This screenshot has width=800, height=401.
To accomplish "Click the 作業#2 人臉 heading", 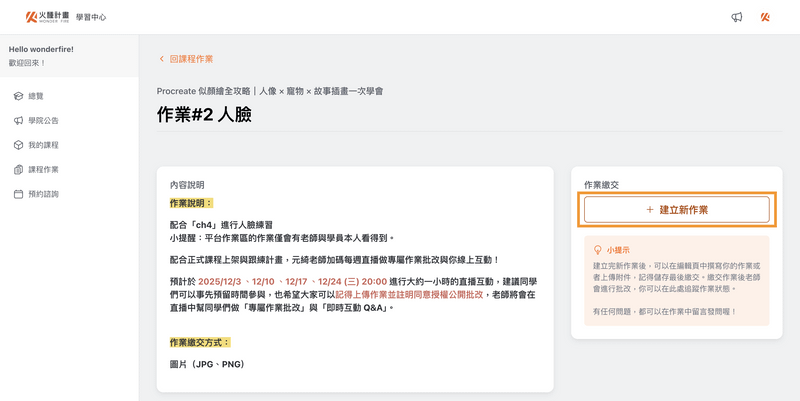I will click(204, 115).
